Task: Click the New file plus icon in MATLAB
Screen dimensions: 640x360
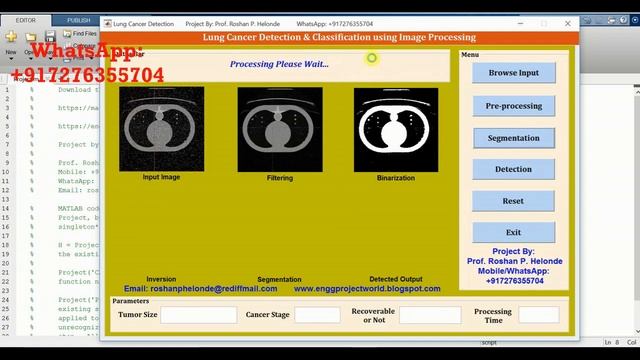Action: pyautogui.click(x=11, y=37)
